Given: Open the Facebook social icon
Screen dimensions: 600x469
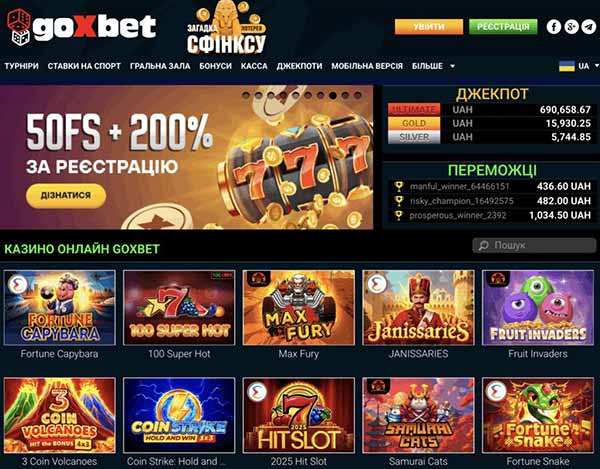Looking at the screenshot, I should click(x=554, y=27).
